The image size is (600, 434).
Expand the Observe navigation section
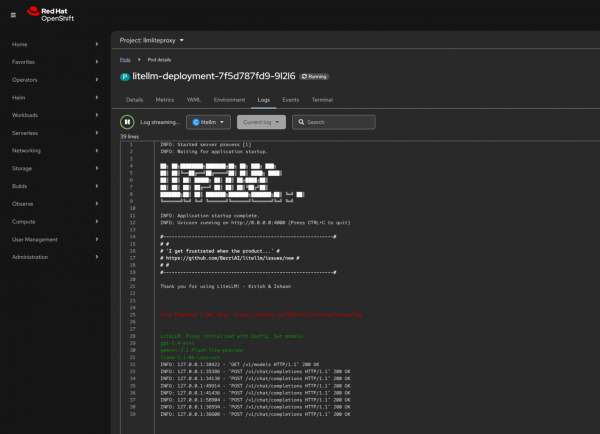point(55,204)
